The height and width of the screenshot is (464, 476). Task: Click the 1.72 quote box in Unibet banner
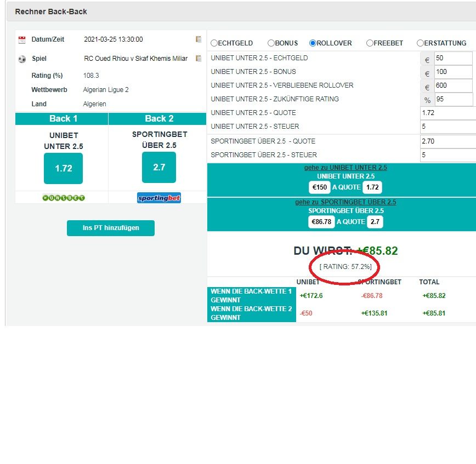372,187
